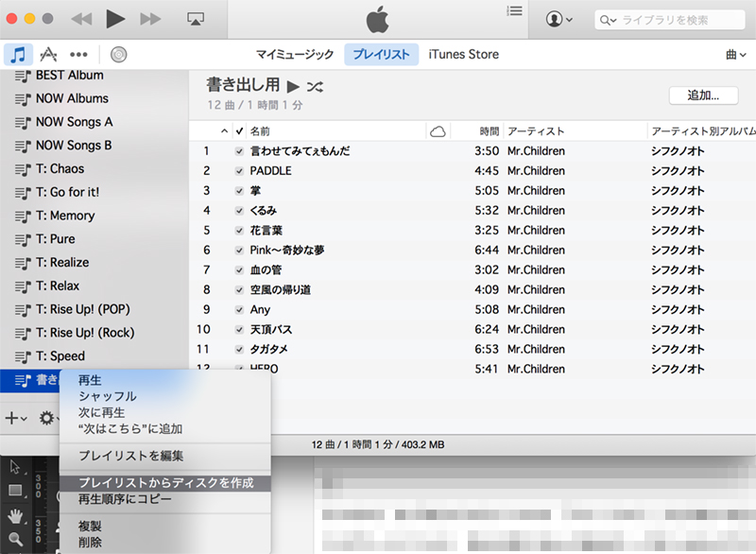Select the zoom magnifier tool in background app
The width and height of the screenshot is (756, 554).
click(15, 539)
